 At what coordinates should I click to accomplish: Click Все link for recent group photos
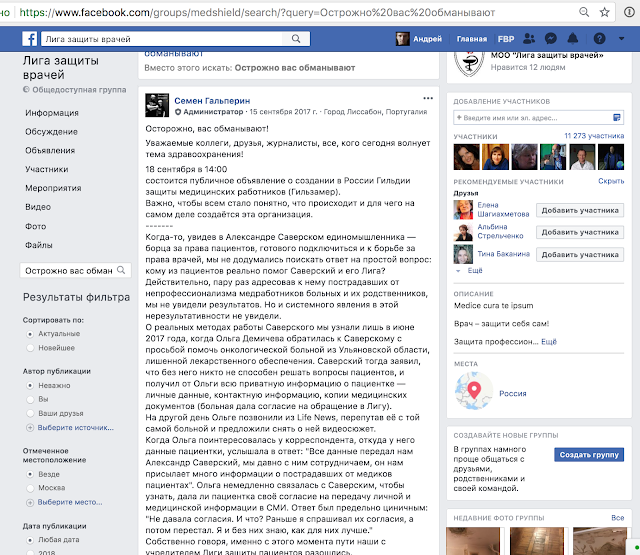tap(618, 517)
